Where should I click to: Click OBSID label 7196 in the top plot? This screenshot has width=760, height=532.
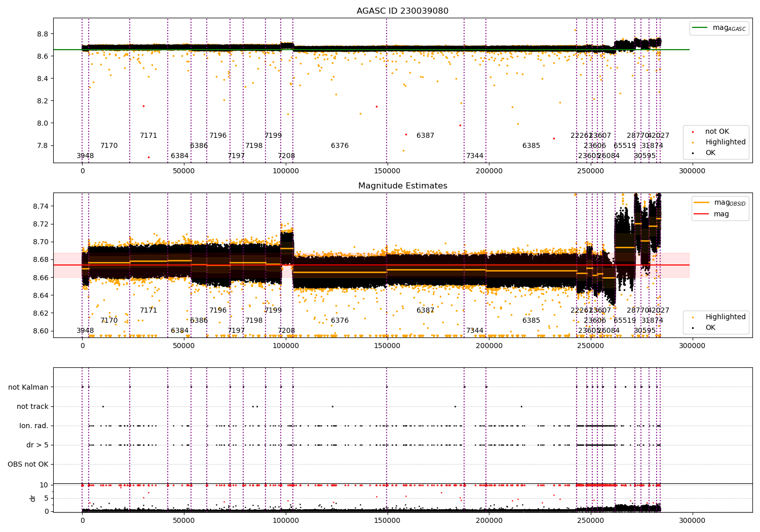tap(218, 136)
